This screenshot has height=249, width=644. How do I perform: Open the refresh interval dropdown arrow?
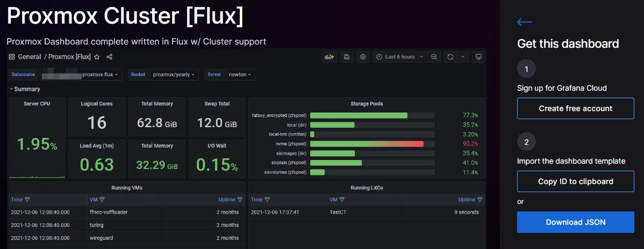[462, 57]
